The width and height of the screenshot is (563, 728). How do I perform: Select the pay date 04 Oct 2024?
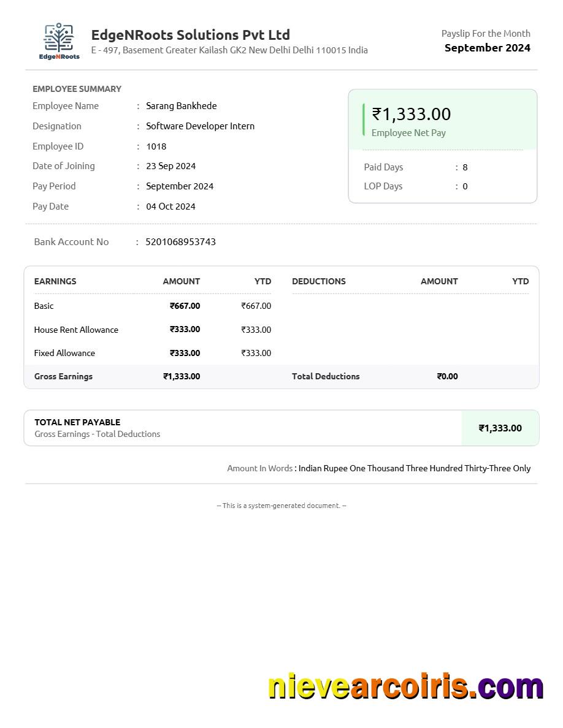tap(170, 207)
